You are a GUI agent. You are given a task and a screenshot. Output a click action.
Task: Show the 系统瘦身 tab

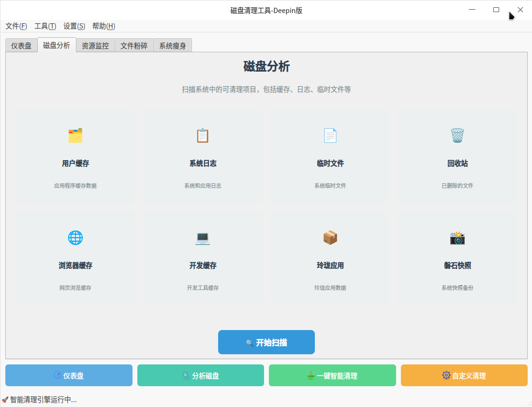(x=173, y=45)
